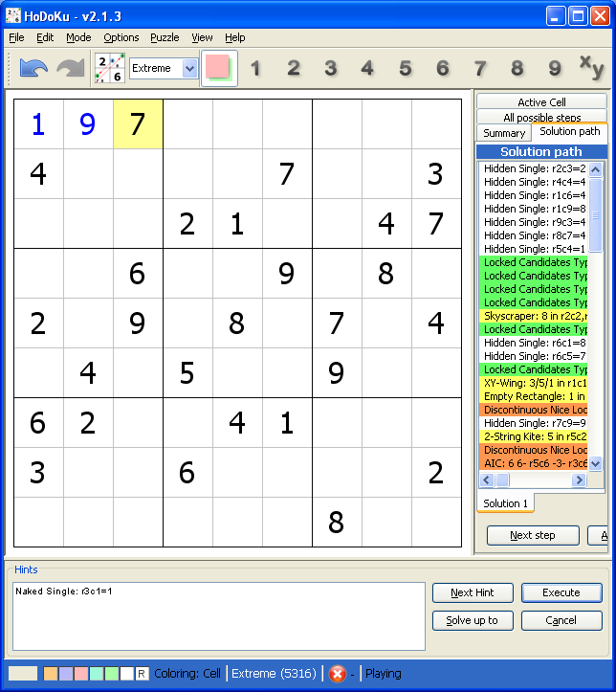The height and width of the screenshot is (692, 616).
Task: Select the pink status bar color swatch
Action: 81,674
